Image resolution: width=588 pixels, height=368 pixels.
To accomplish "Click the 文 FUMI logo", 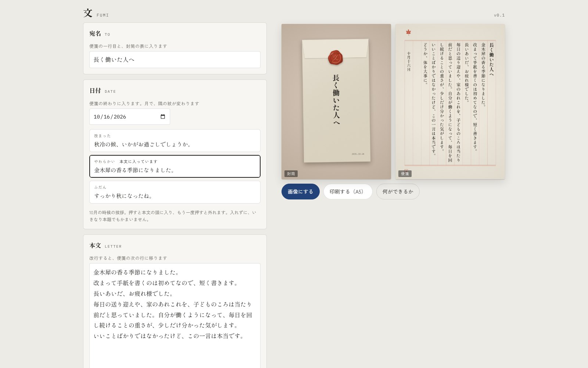I will tap(96, 13).
